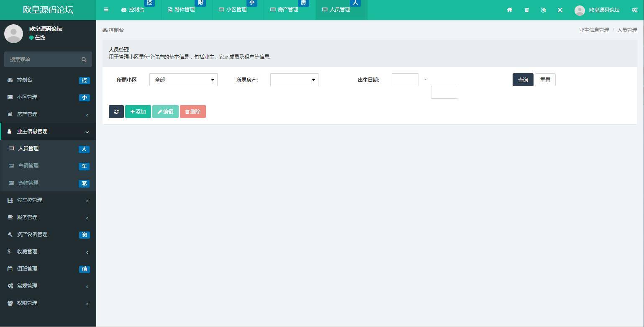Image resolution: width=644 pixels, height=327 pixels.
Task: Click the refresh icon above the table toolbar
Action: (x=116, y=111)
